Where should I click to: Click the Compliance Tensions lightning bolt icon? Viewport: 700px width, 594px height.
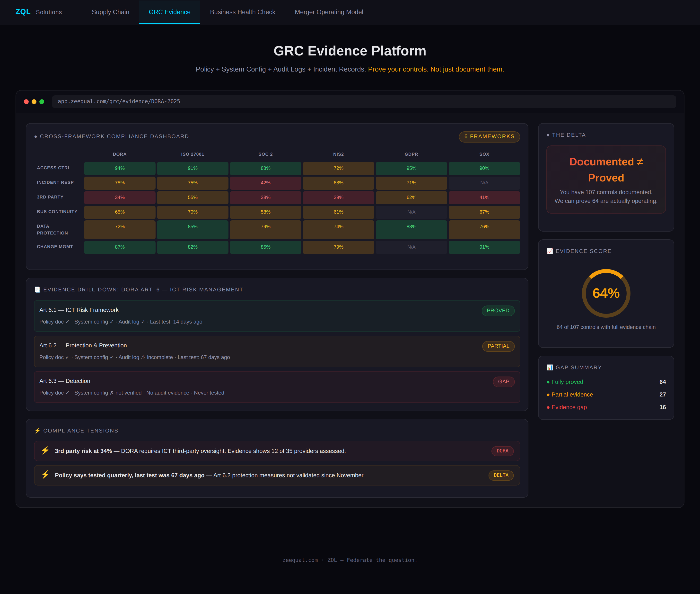click(x=37, y=431)
